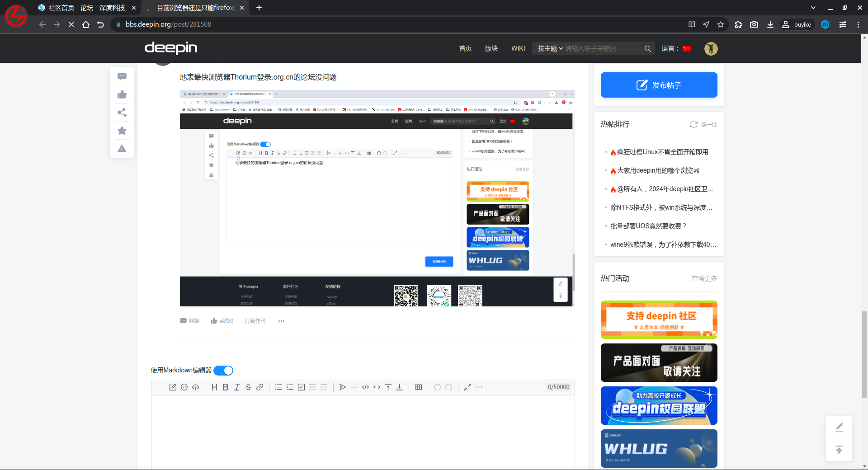Insert a hyperlink with link icon
This screenshot has width=868, height=470.
pyautogui.click(x=259, y=387)
